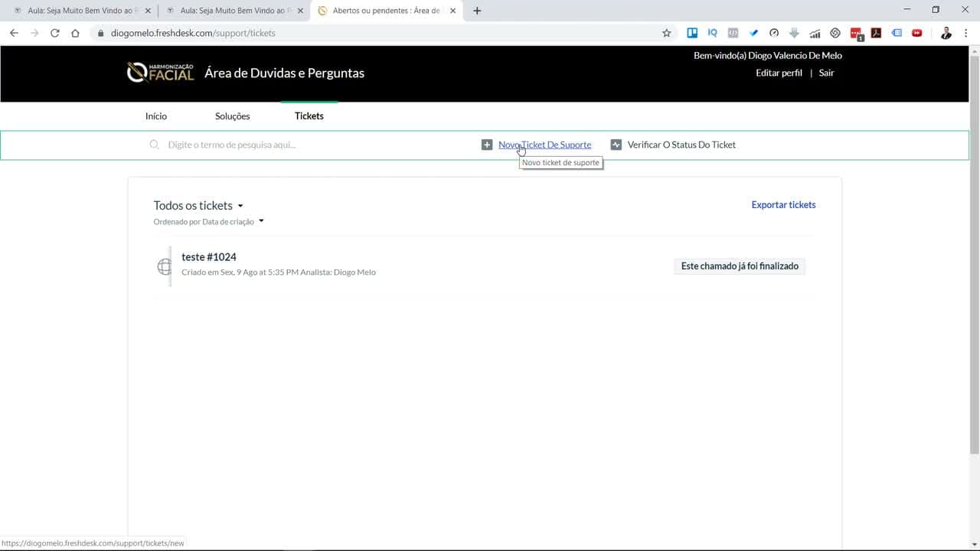Click the Adobe Acrobat PDF extension icon

click(876, 33)
